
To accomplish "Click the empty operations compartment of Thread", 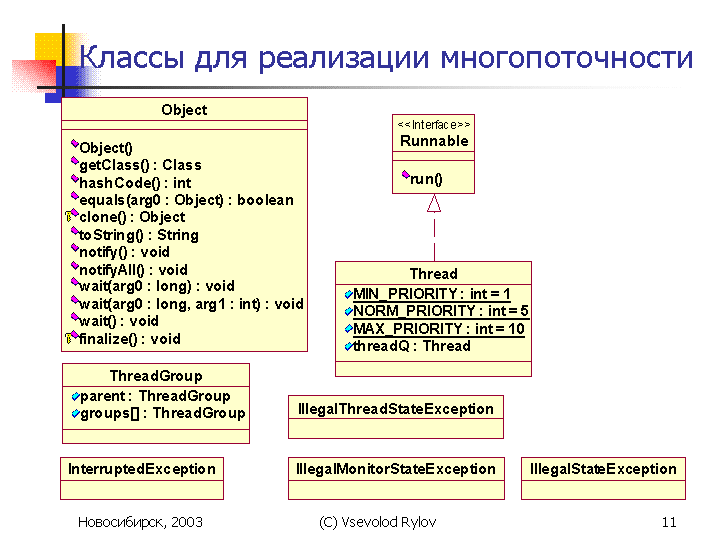I will (433, 369).
